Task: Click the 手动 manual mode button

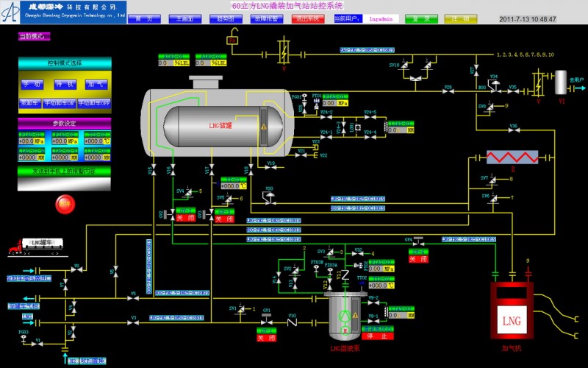Action: tap(32, 85)
